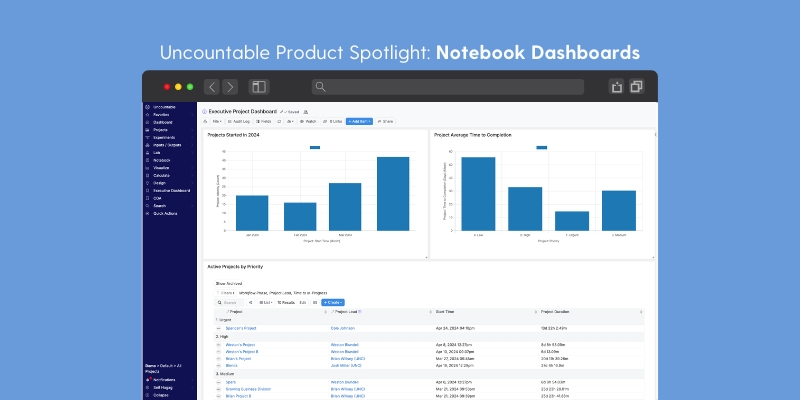This screenshot has width=800, height=400.
Task: Click the Notebook sidebar icon
Action: point(148,160)
